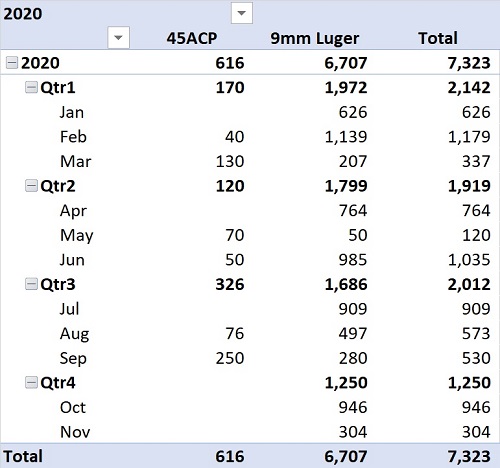The width and height of the screenshot is (500, 468).
Task: Select the Jan row label
Action: coord(72,112)
